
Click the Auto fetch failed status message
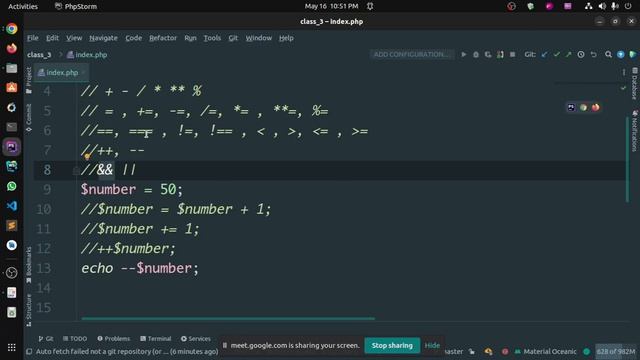coord(127,351)
